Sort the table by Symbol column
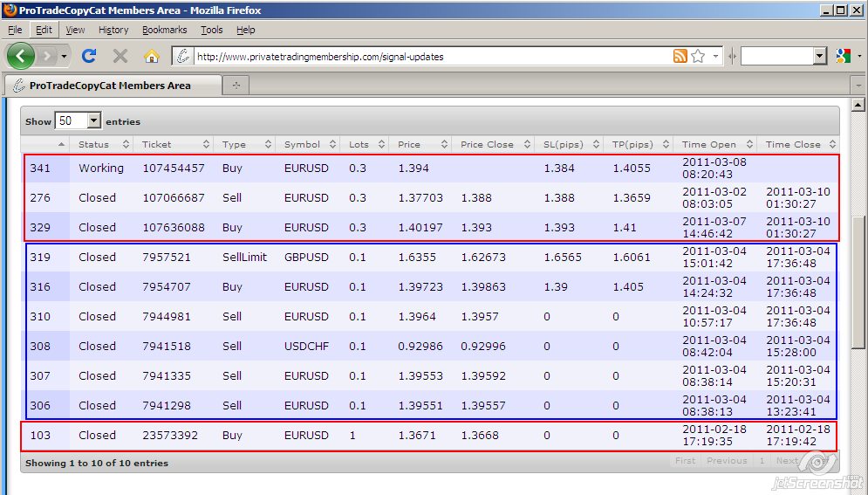 (x=308, y=145)
